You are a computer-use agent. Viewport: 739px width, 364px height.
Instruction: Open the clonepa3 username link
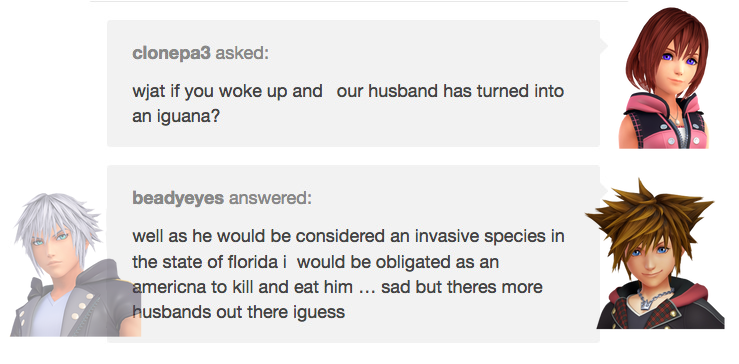(172, 53)
